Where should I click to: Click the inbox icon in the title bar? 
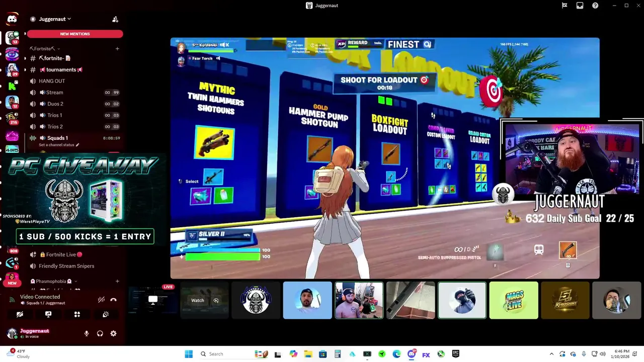click(580, 6)
